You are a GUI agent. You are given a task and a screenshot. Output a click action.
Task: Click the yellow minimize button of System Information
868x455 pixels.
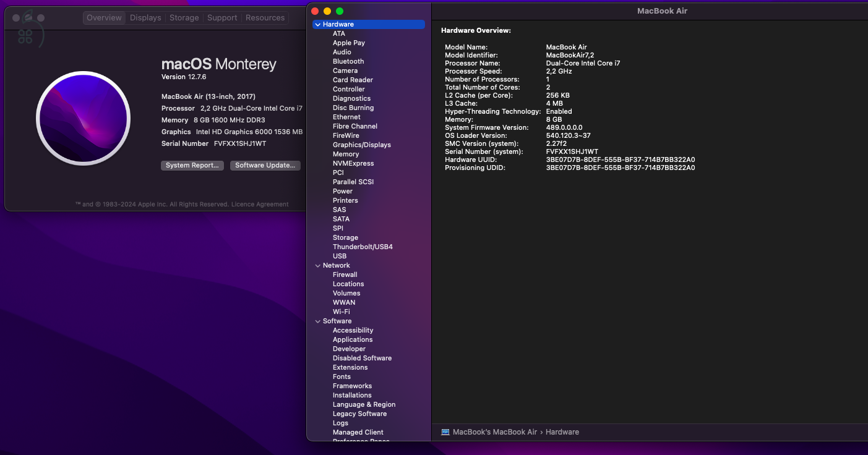[327, 11]
